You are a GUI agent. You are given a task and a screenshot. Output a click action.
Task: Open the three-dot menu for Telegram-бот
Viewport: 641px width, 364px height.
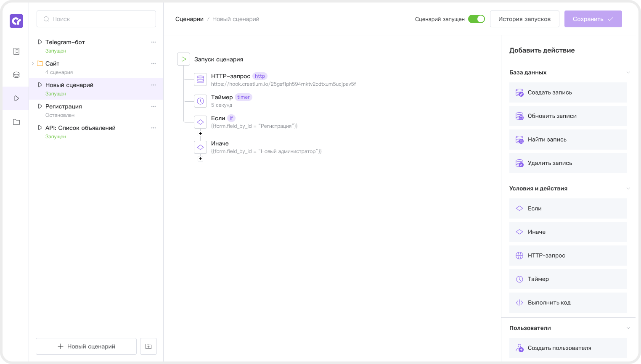154,42
